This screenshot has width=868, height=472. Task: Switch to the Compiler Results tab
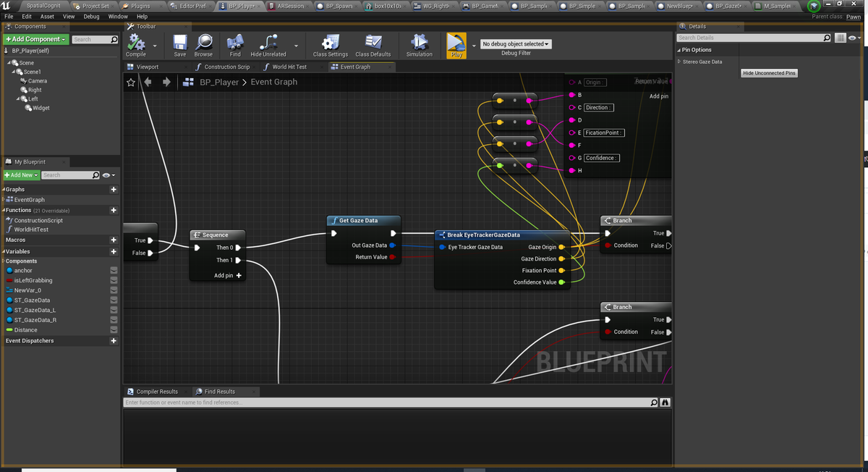point(157,392)
